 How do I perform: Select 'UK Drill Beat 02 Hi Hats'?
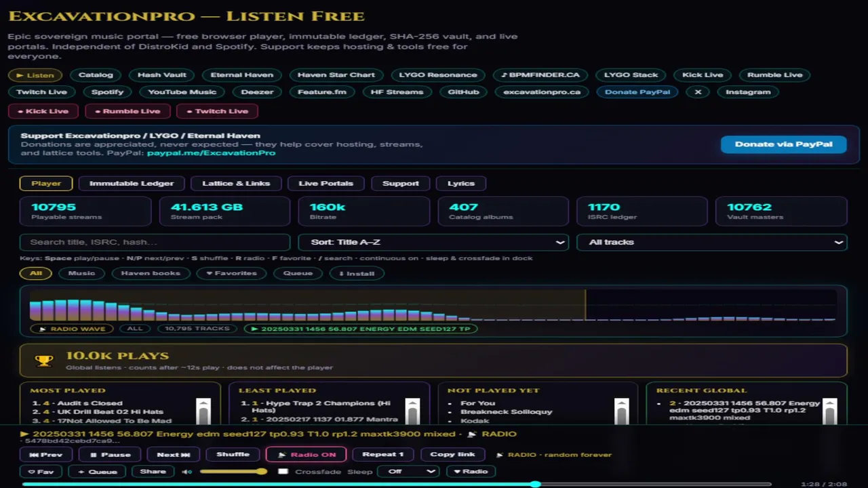coord(110,412)
